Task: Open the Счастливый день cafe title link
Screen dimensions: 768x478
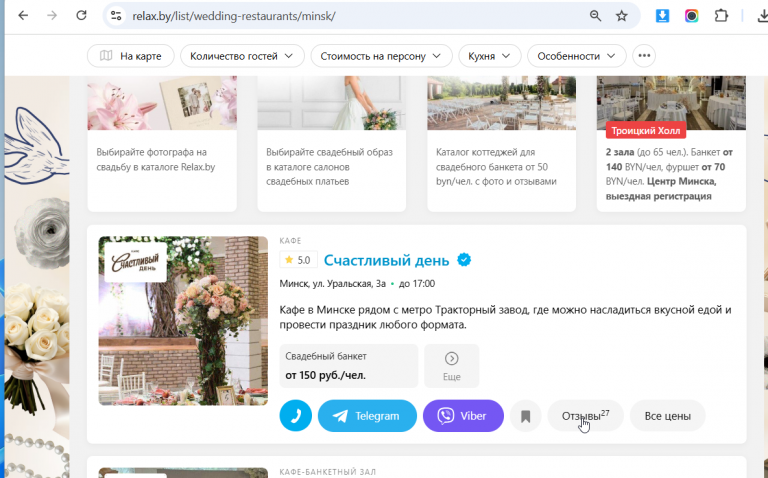Action: pyautogui.click(x=386, y=260)
